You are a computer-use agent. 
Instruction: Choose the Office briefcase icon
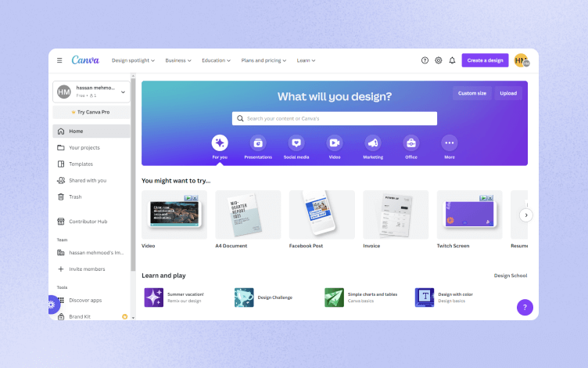411,143
